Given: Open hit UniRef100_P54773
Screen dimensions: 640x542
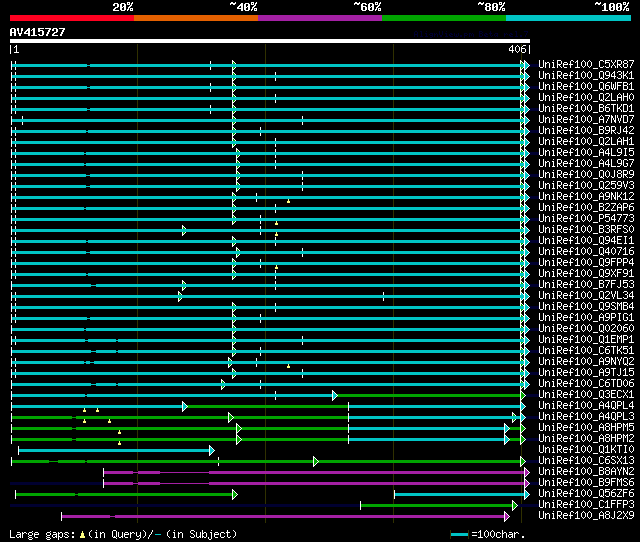Looking at the screenshot, I should pos(586,219).
